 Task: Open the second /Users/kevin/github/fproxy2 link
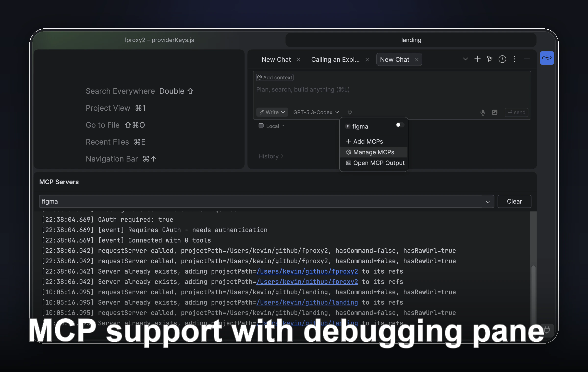[307, 282]
